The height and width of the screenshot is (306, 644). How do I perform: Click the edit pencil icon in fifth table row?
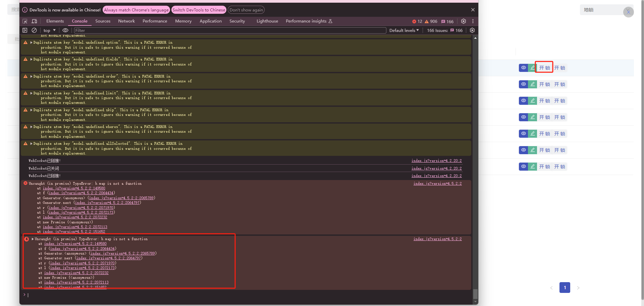533,134
